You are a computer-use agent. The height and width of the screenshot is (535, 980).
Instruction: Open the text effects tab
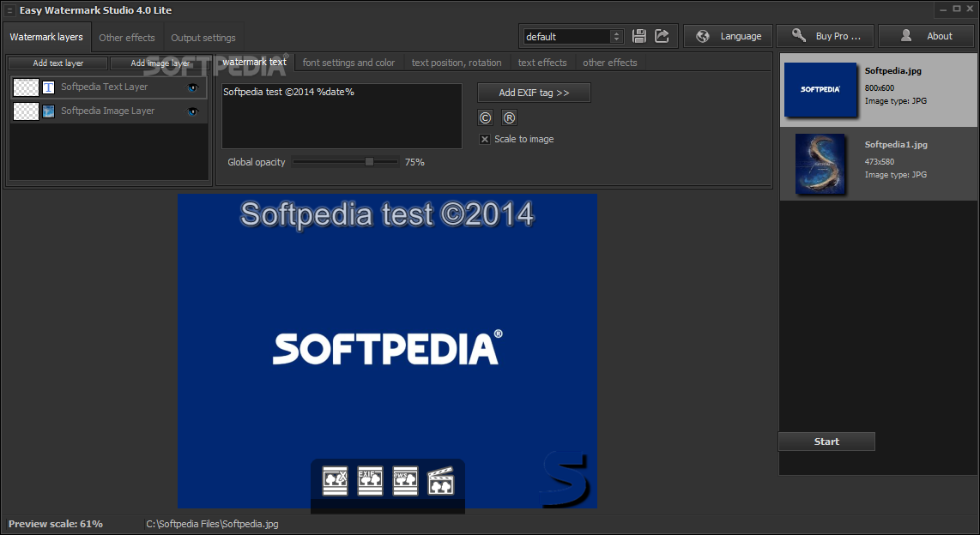coord(541,63)
